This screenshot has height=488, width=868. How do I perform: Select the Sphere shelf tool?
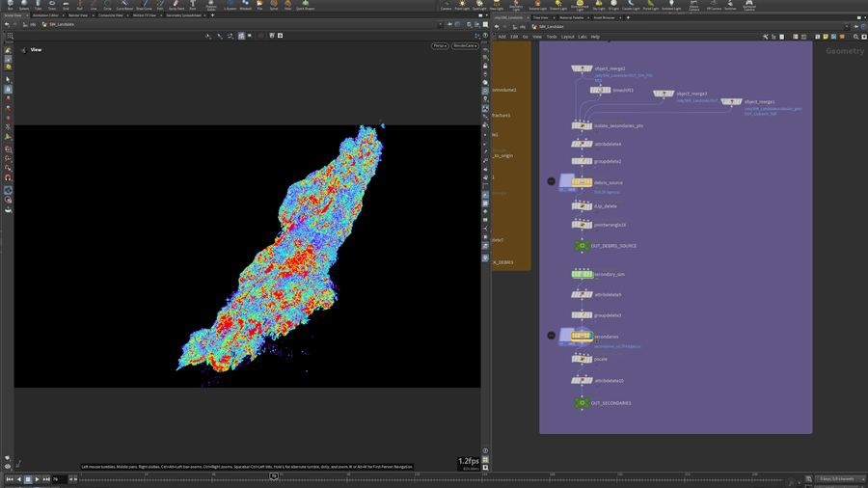click(24, 6)
